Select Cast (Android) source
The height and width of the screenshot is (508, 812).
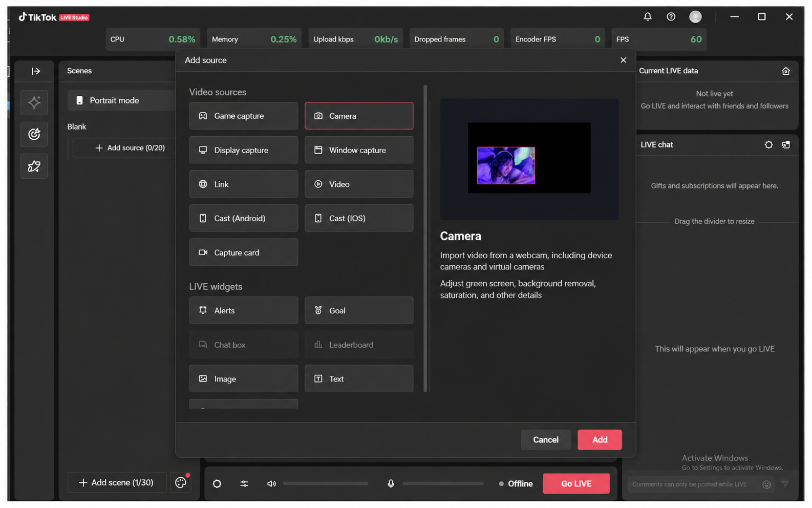point(244,218)
